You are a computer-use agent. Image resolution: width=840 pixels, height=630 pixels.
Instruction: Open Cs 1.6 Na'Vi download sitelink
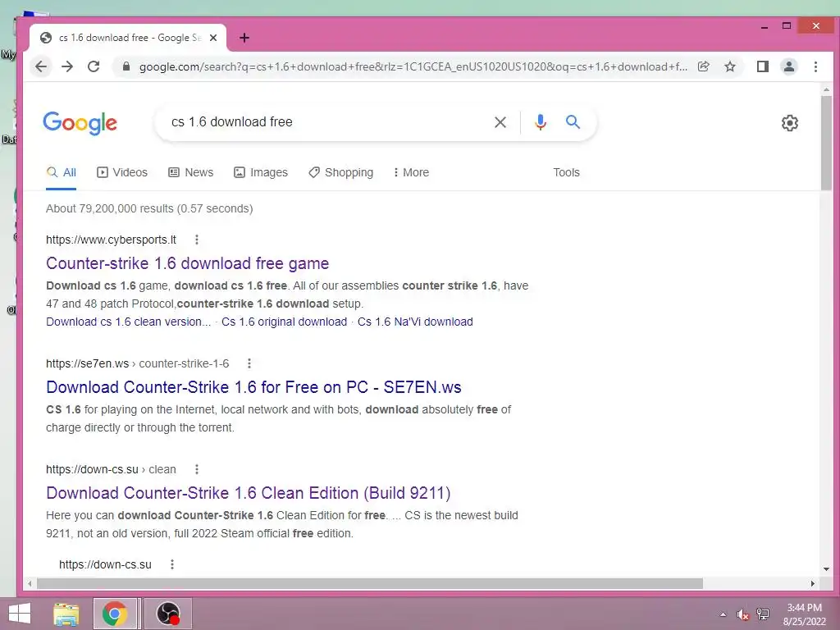tap(415, 322)
